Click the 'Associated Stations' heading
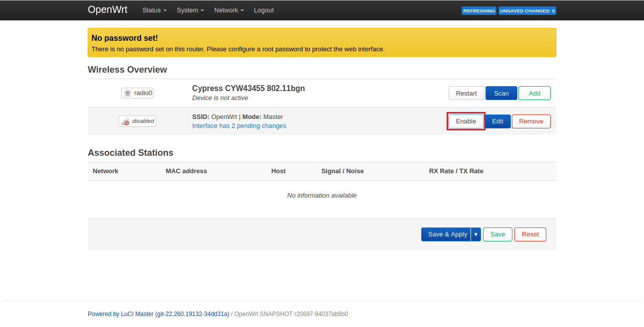Screen dimensions: 644x327 click(x=131, y=153)
